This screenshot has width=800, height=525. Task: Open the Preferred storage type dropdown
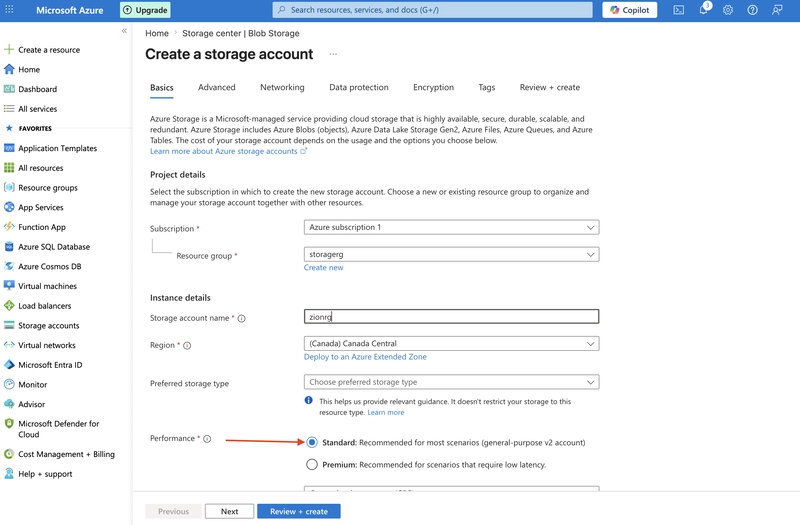(x=452, y=382)
